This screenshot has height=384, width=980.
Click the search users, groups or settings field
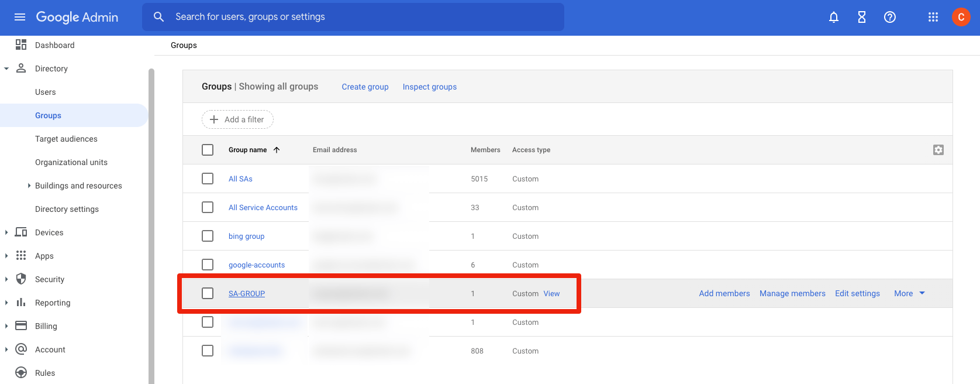click(x=363, y=17)
